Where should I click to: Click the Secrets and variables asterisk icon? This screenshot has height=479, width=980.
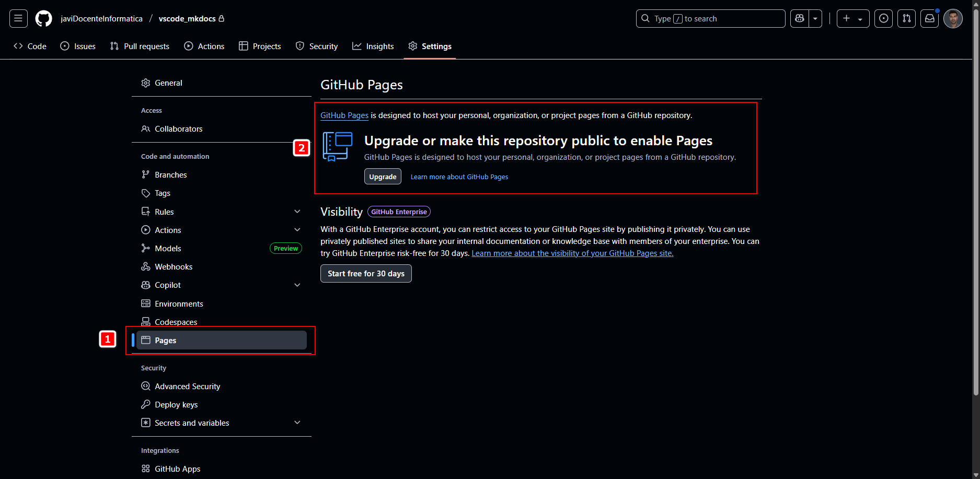click(146, 423)
